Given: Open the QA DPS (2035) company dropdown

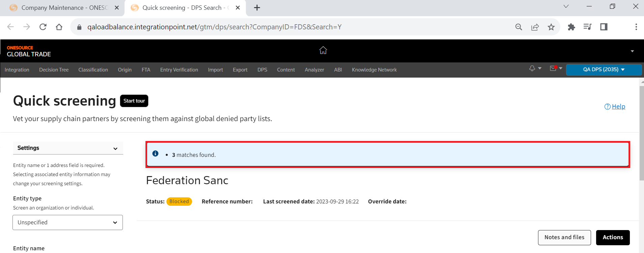Looking at the screenshot, I should [603, 69].
